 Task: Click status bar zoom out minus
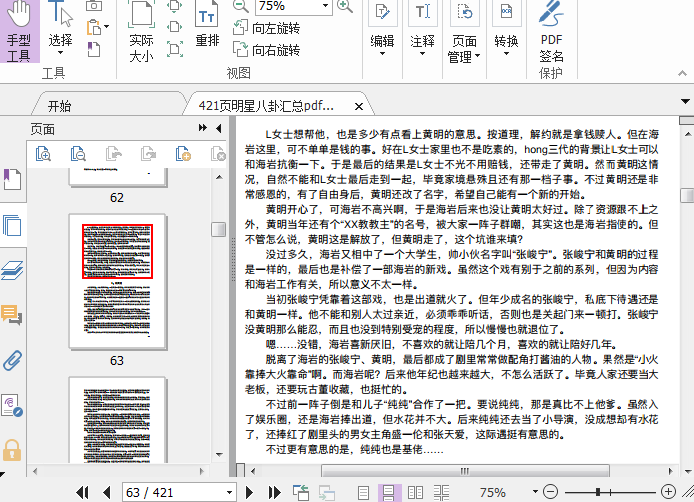pos(550,491)
